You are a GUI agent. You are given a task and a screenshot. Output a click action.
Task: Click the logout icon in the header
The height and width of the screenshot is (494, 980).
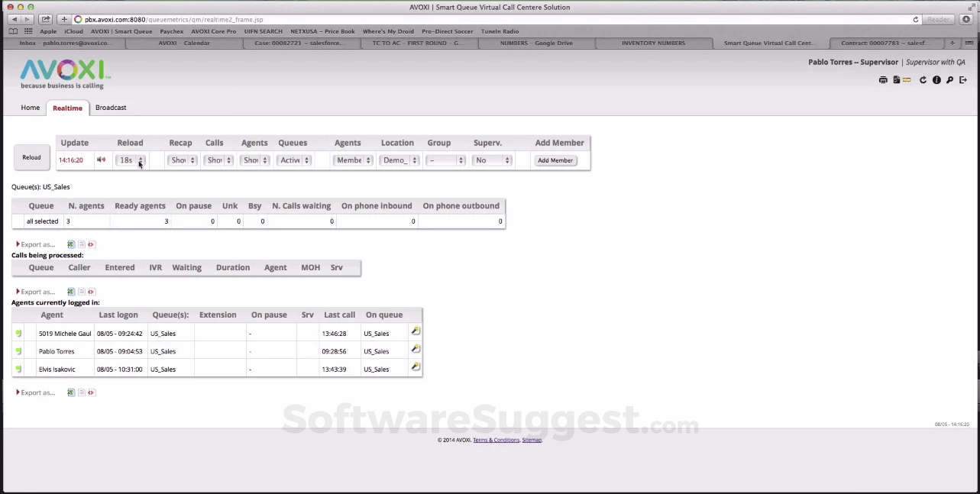962,79
